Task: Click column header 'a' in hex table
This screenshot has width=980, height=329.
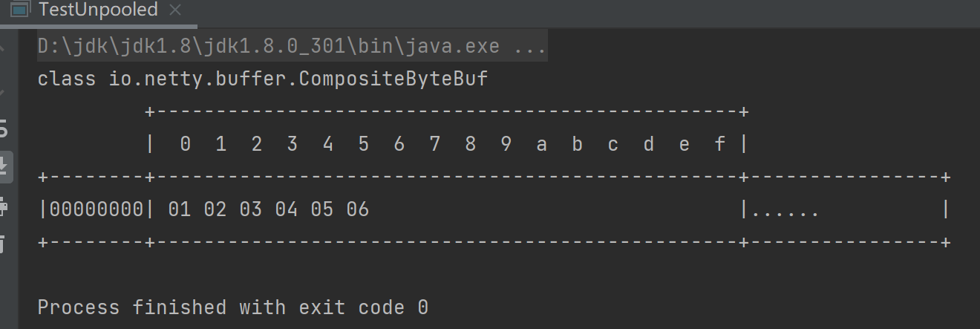Action: coord(541,144)
